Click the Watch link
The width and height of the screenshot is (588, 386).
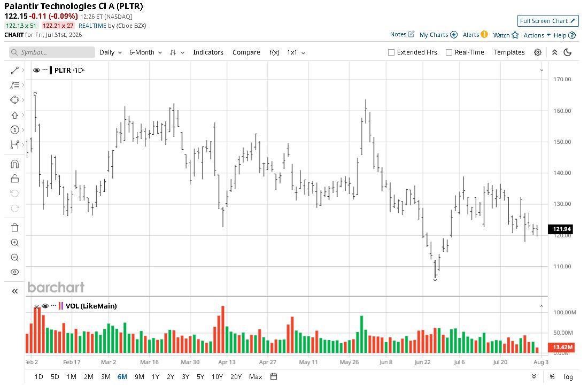(x=501, y=35)
